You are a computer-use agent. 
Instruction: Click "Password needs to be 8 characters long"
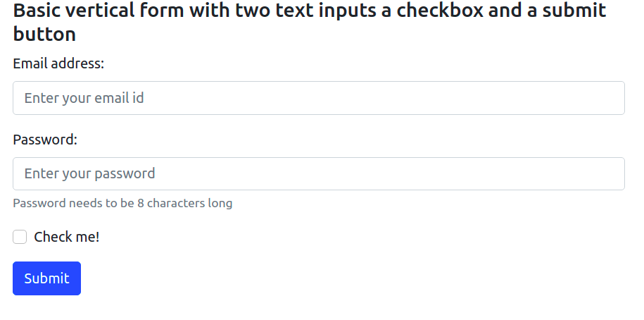(122, 204)
